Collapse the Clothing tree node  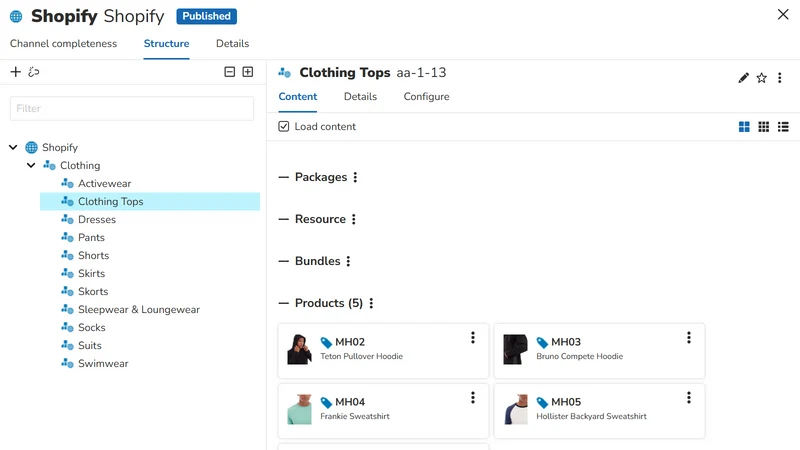pyautogui.click(x=31, y=165)
